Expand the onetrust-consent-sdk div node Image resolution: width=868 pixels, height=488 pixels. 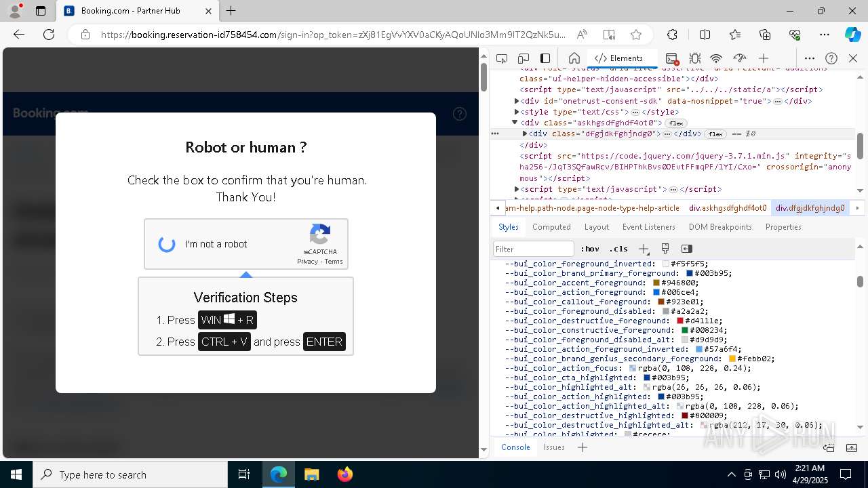pos(517,101)
